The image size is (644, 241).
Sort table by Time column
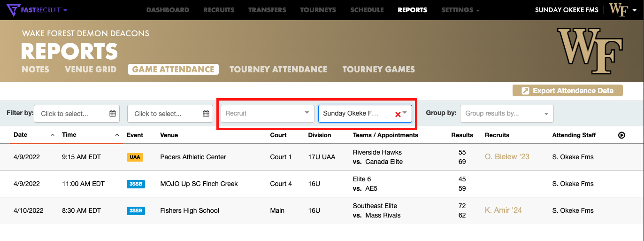tap(69, 135)
